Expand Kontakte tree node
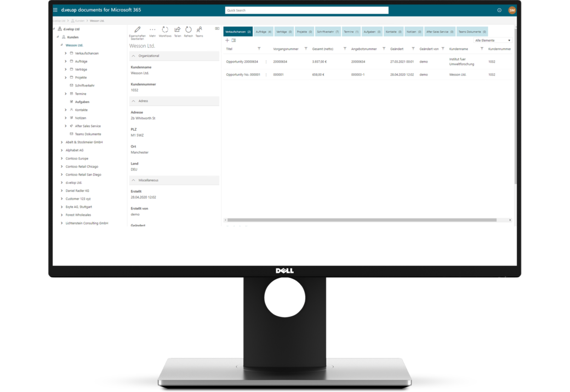The width and height of the screenshot is (570, 392). (x=66, y=110)
